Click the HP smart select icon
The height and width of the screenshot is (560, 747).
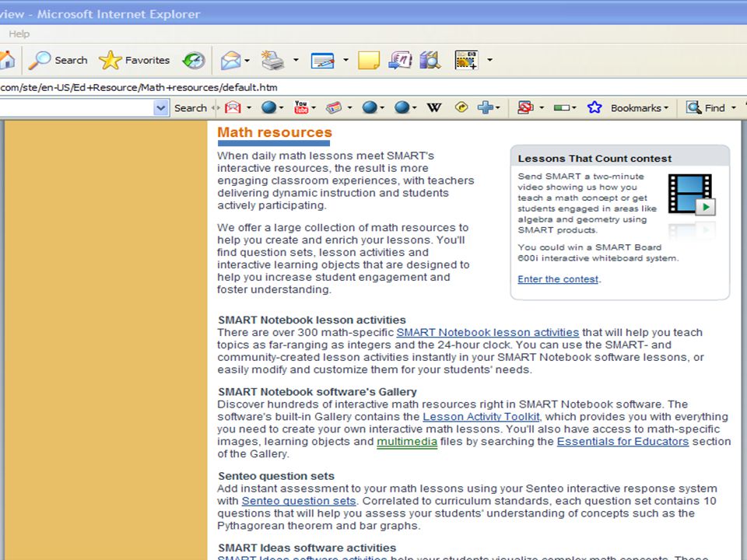point(466,60)
